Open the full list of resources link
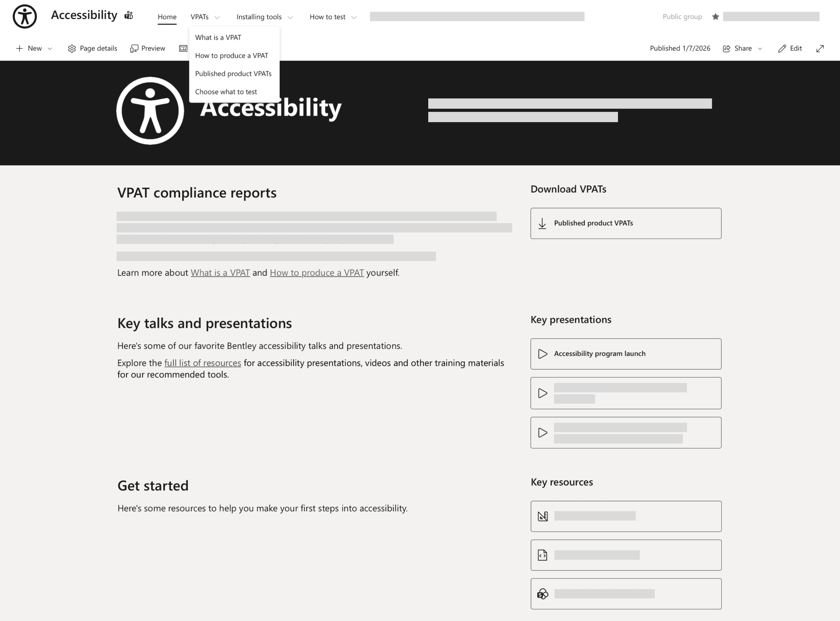Image resolution: width=840 pixels, height=621 pixels. pyautogui.click(x=202, y=363)
